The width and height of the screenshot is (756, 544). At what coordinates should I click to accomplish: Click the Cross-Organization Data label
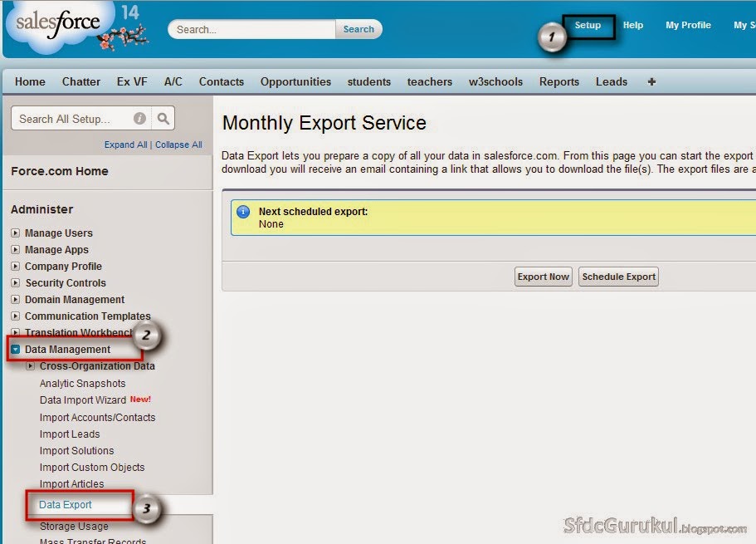97,366
